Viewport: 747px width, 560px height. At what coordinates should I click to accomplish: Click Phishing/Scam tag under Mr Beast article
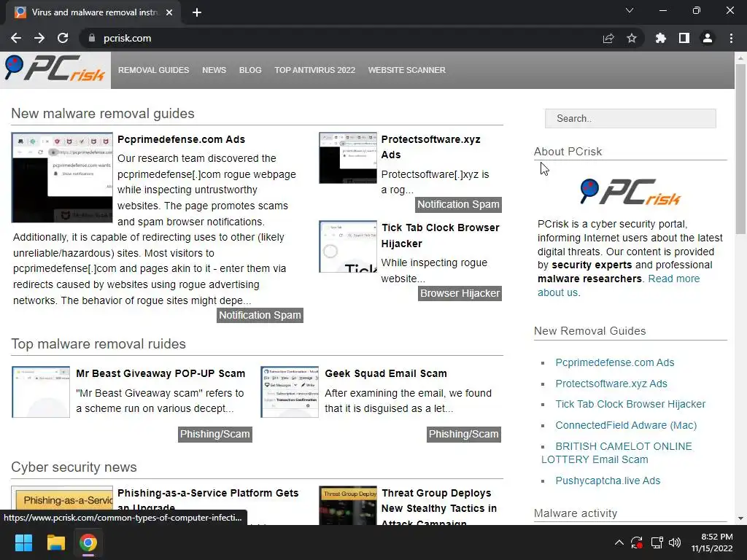[x=215, y=435]
